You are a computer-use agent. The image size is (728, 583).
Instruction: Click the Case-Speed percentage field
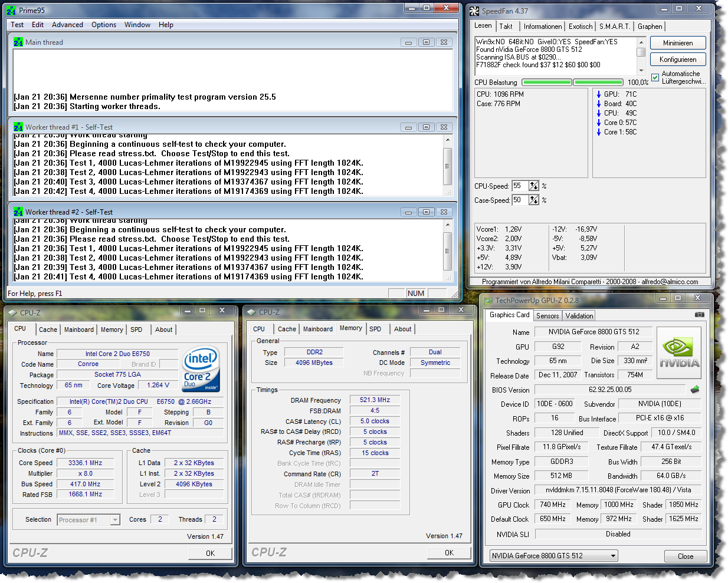(520, 200)
